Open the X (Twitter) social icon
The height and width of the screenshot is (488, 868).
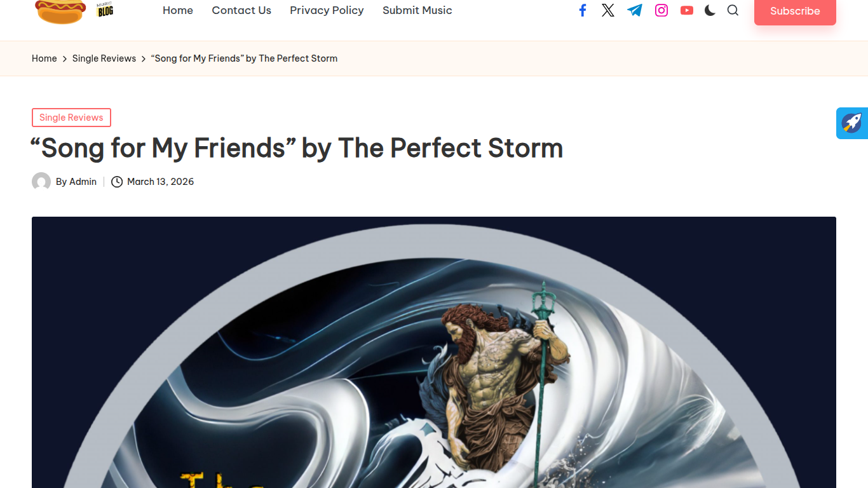coord(608,10)
